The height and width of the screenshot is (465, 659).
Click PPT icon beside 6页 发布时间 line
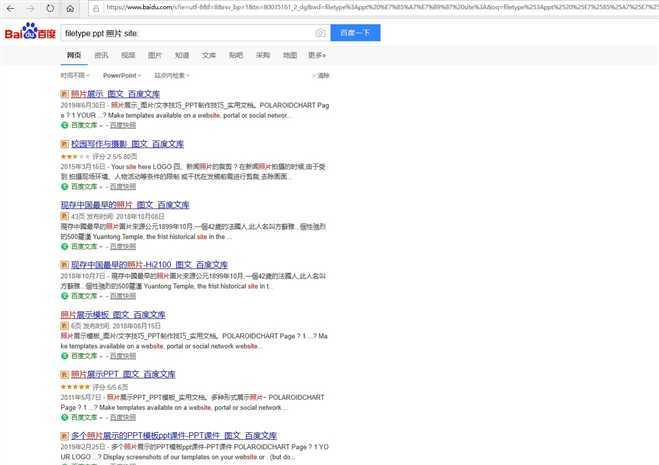coord(64,326)
